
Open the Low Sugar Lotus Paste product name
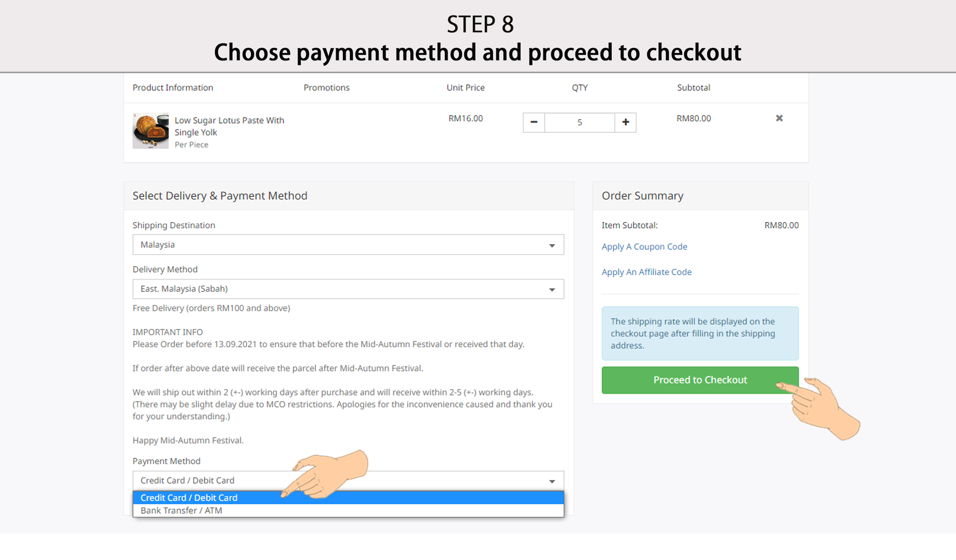(229, 126)
